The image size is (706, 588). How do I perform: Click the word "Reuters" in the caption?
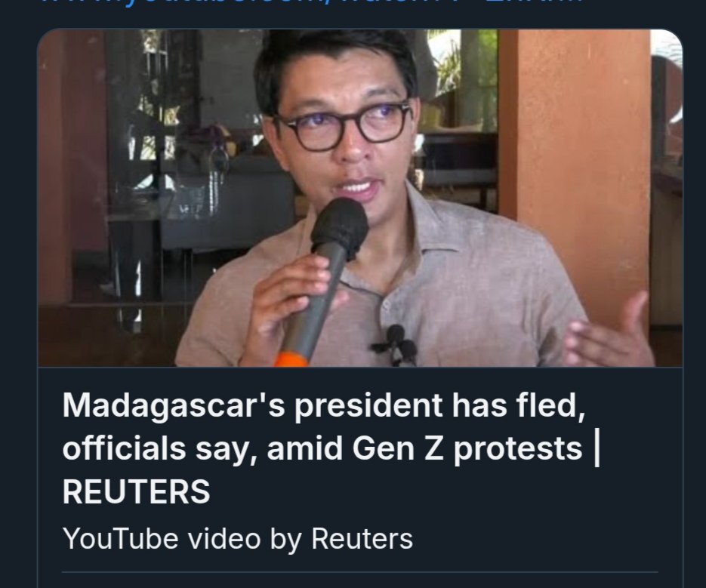tap(362, 538)
